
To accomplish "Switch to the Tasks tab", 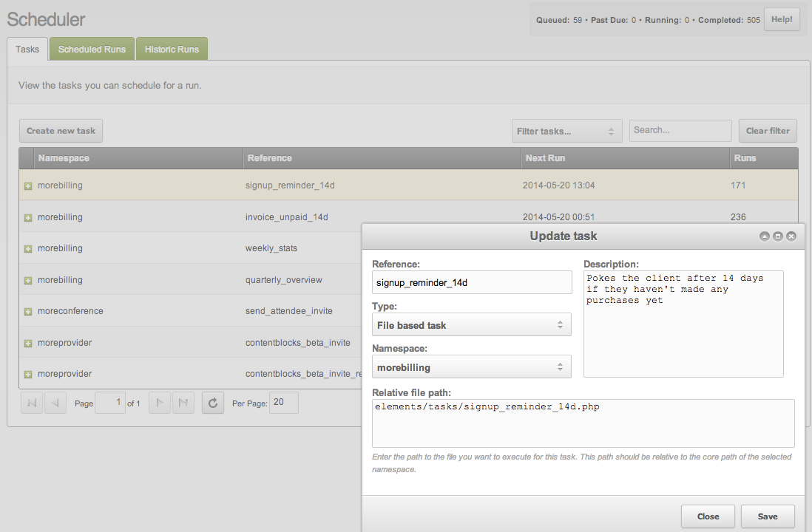I will coord(27,50).
